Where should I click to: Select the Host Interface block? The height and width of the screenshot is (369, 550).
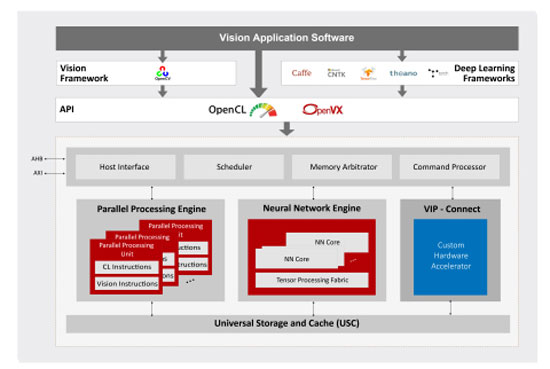[125, 167]
